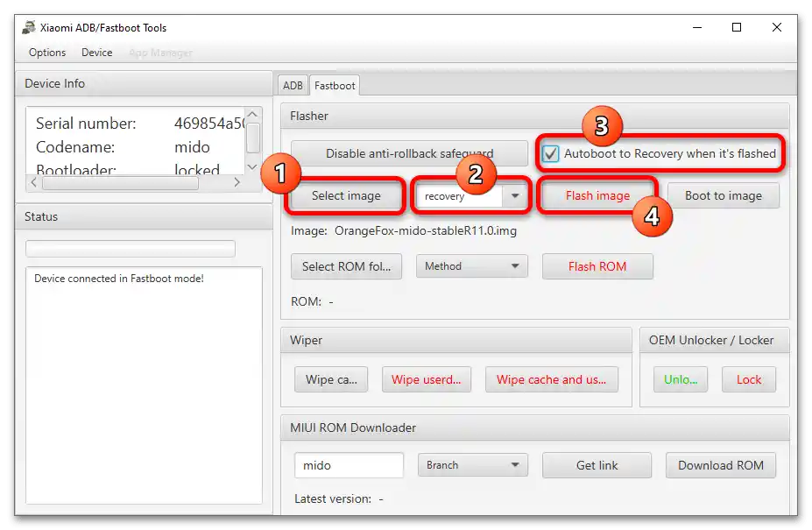
Task: Click the Boot to image button
Action: pyautogui.click(x=724, y=196)
